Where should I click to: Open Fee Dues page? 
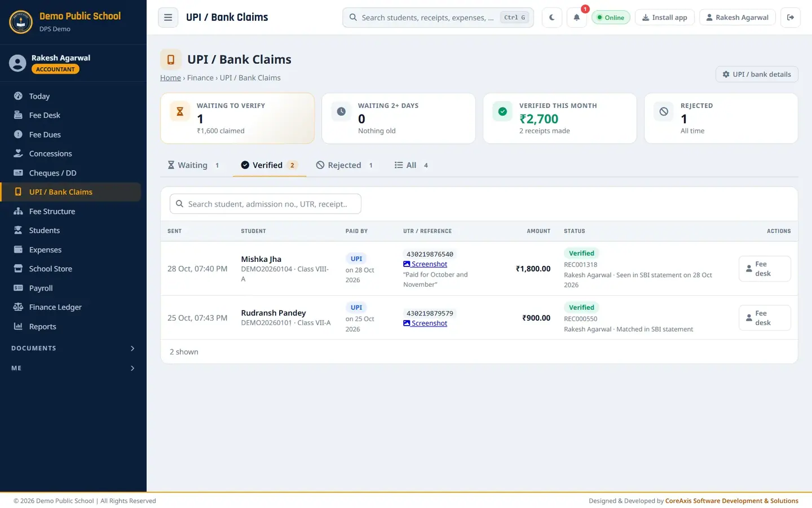[70, 134]
